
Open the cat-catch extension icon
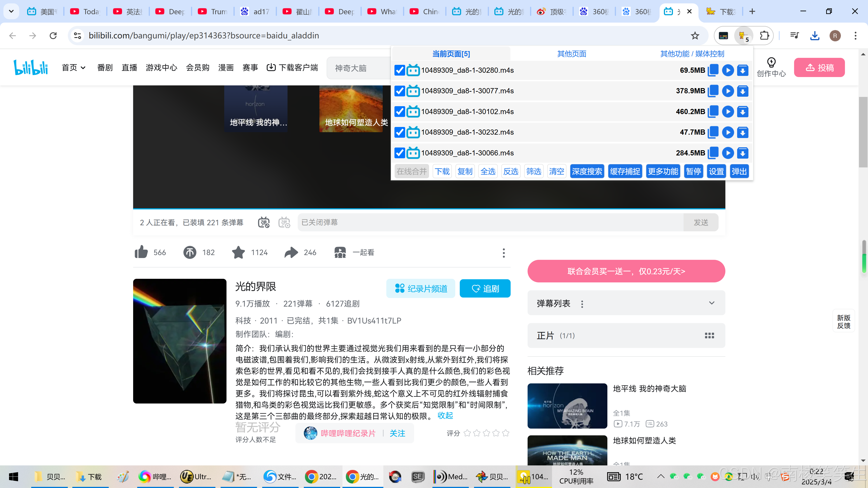(x=743, y=36)
